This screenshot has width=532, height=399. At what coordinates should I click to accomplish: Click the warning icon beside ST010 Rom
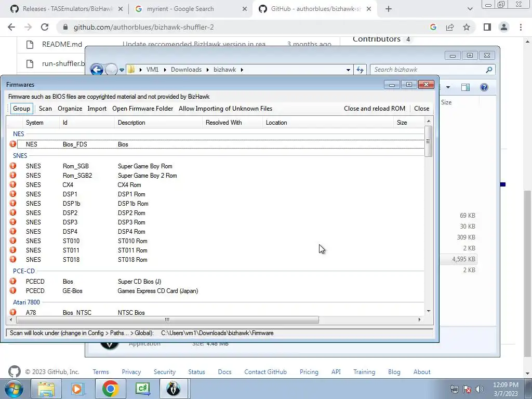coord(13,241)
